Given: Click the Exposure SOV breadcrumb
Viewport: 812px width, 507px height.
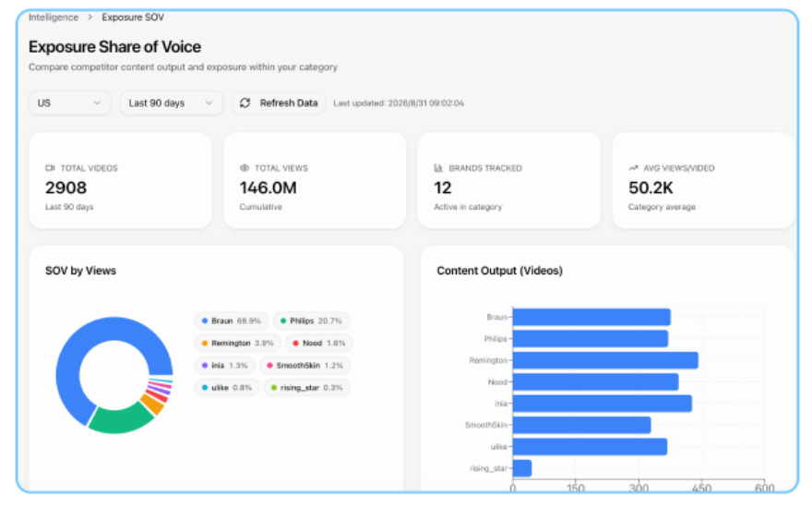Looking at the screenshot, I should click(133, 18).
